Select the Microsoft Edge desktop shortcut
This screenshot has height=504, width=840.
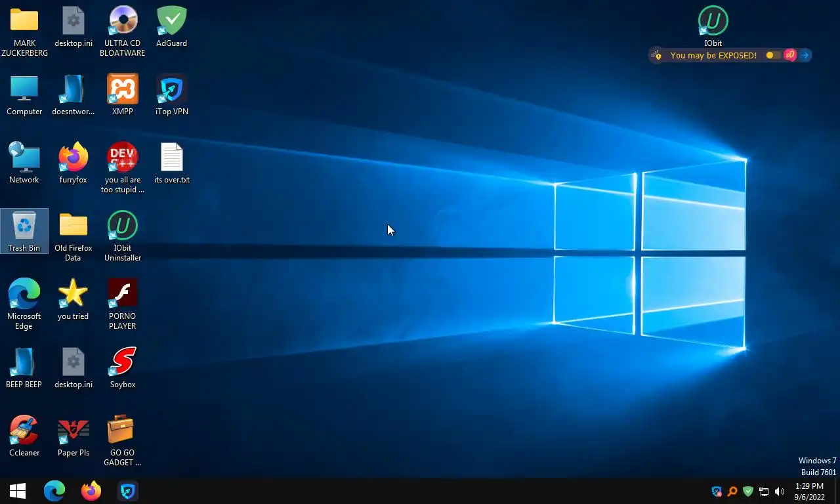pyautogui.click(x=24, y=304)
